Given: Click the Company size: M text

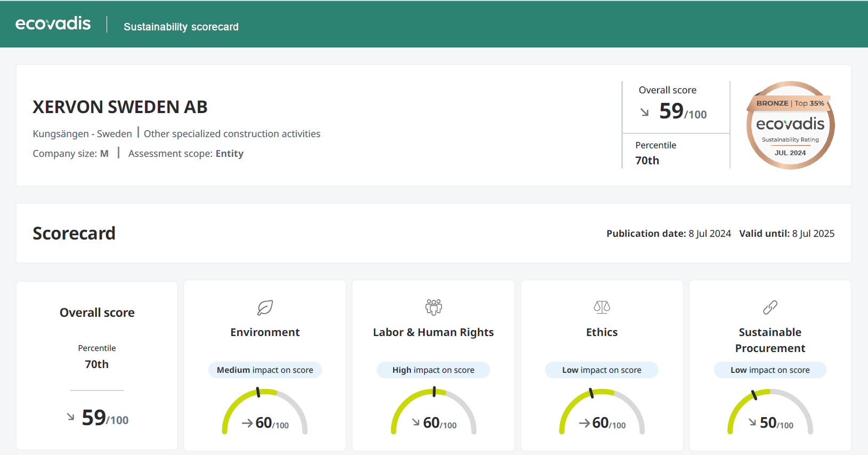Looking at the screenshot, I should [70, 154].
